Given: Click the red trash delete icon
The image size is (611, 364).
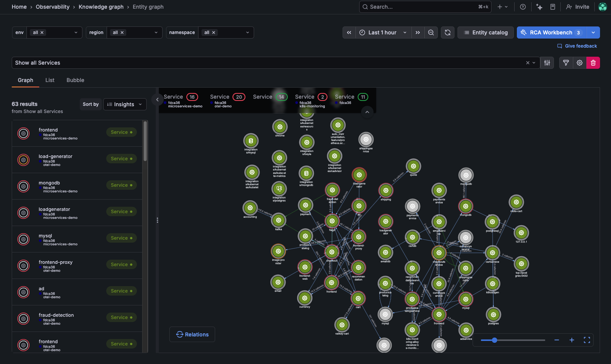Looking at the screenshot, I should click(593, 63).
